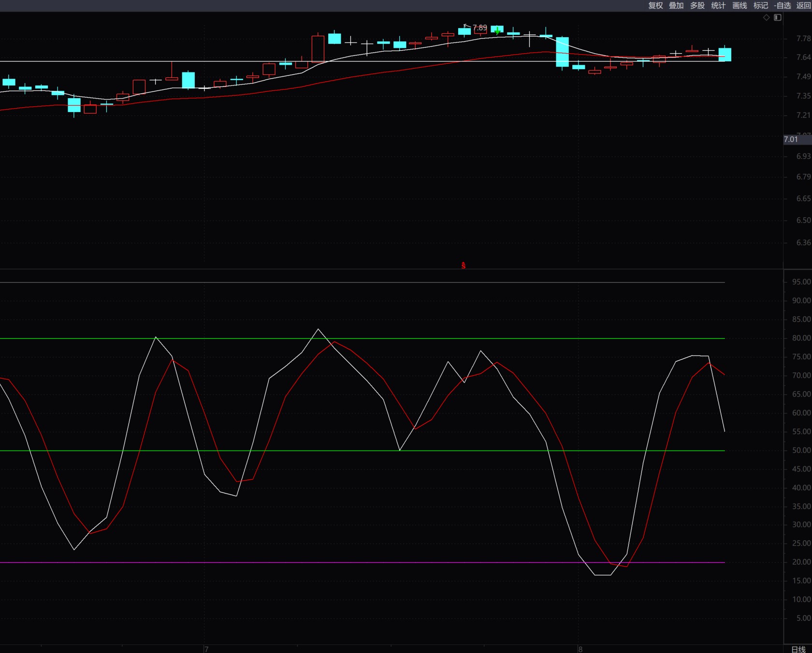Click the 50.00 indicator axis label
This screenshot has height=653, width=812.
(801, 450)
